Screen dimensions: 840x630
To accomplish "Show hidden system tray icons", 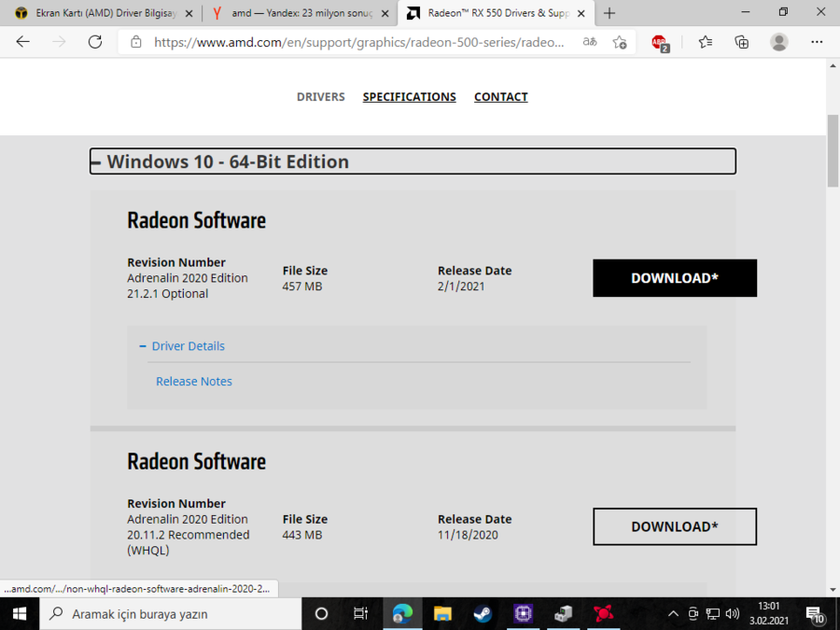I will (x=673, y=614).
